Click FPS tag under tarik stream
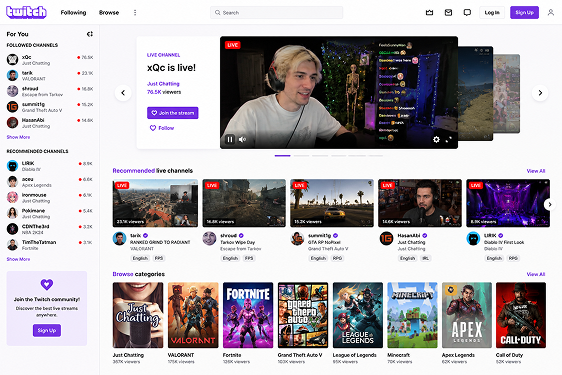Viewport: 562px width, 375px height. [158, 258]
